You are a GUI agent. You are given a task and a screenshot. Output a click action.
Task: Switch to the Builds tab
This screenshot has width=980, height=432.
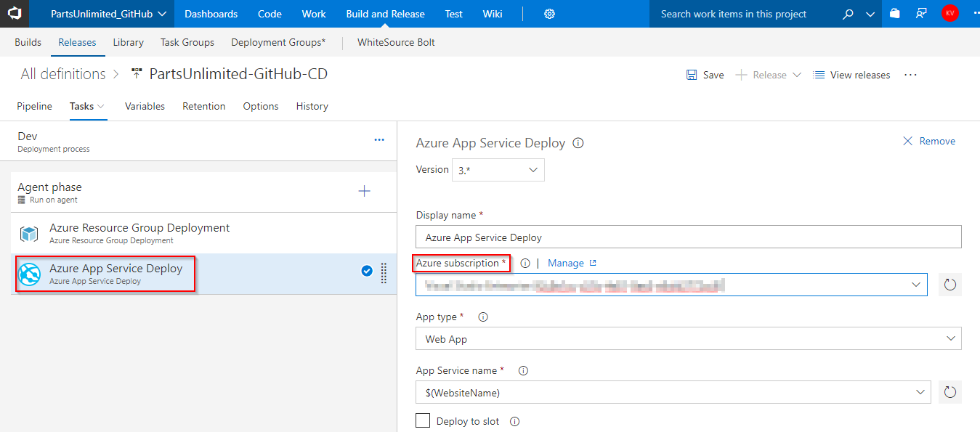coord(28,42)
